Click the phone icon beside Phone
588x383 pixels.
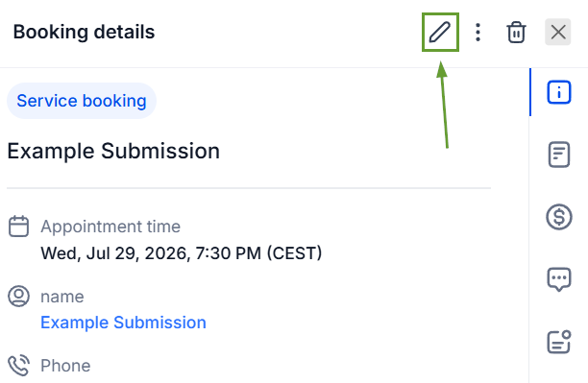(x=19, y=366)
